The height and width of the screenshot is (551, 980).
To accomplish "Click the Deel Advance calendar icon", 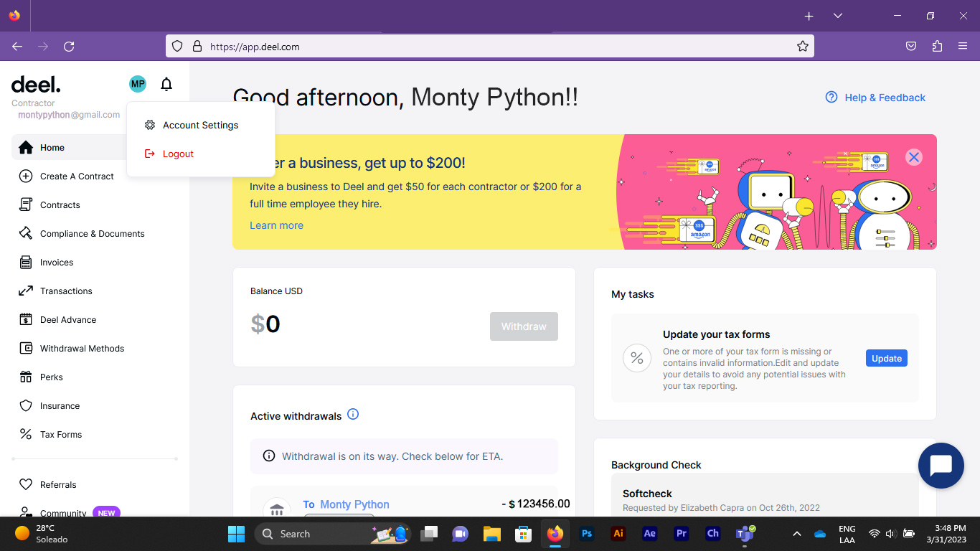I will pos(26,320).
